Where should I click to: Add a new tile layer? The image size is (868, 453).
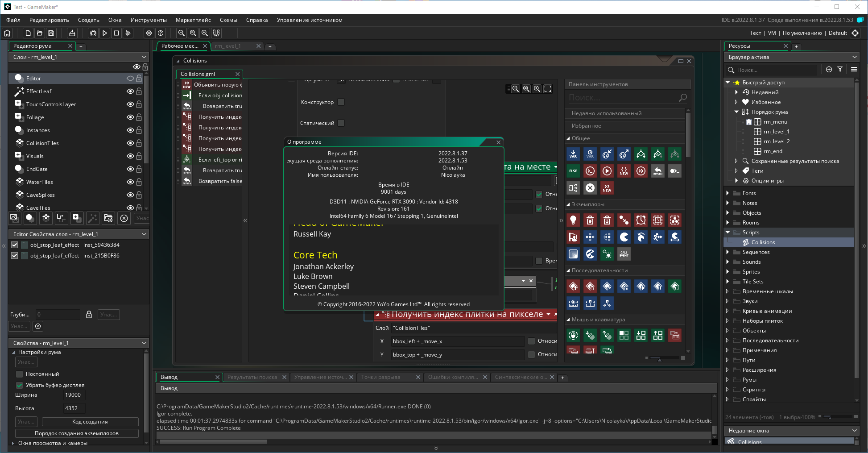tap(45, 218)
